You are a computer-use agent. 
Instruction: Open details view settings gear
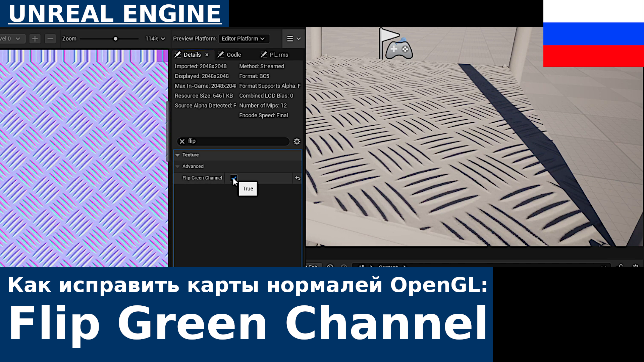pos(297,141)
